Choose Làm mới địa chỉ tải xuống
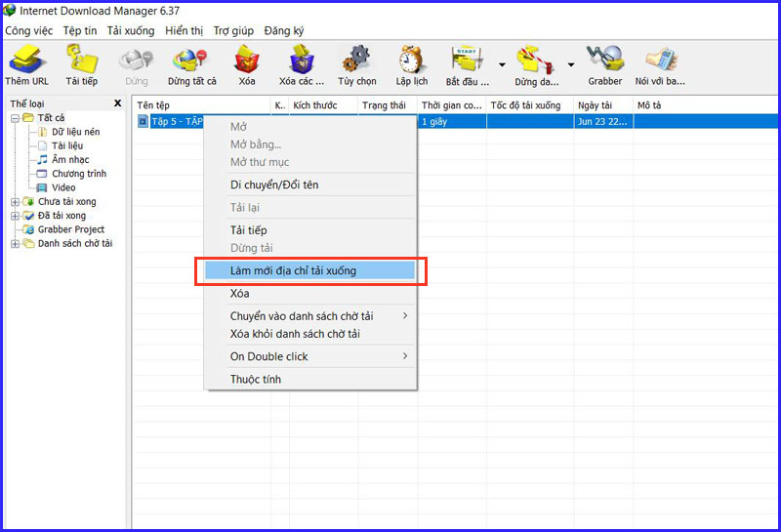 tap(310, 270)
